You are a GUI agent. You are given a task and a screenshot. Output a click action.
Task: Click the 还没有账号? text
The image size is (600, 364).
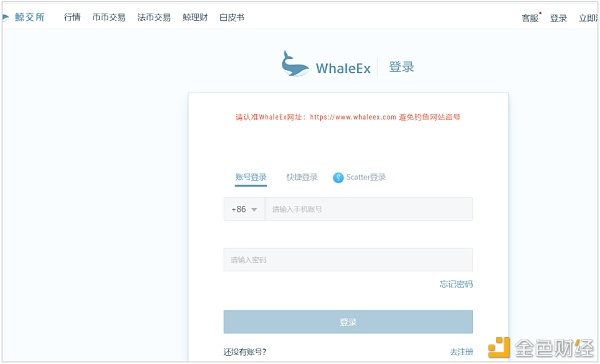click(x=245, y=352)
